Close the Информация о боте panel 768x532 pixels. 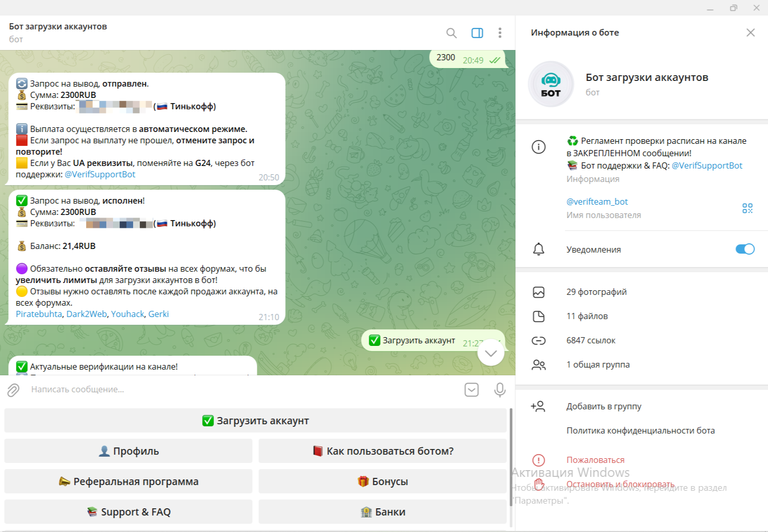pos(750,32)
